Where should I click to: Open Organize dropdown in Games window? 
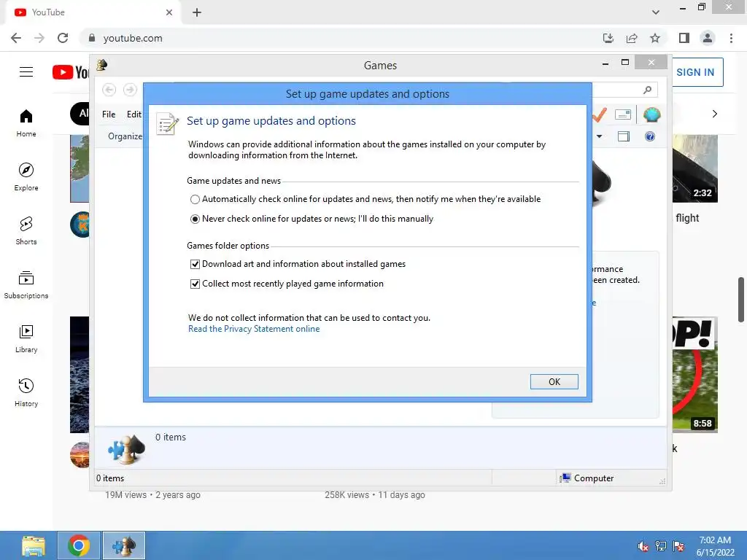coord(125,136)
